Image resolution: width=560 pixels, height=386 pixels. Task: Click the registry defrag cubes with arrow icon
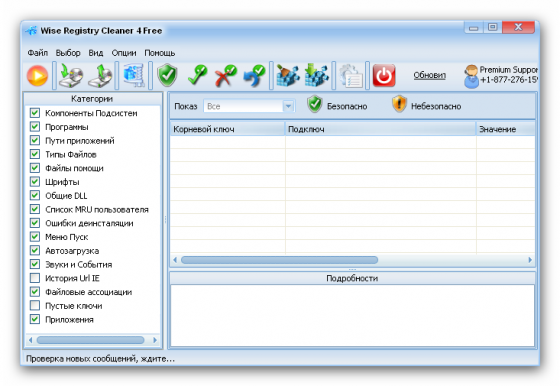coord(316,75)
